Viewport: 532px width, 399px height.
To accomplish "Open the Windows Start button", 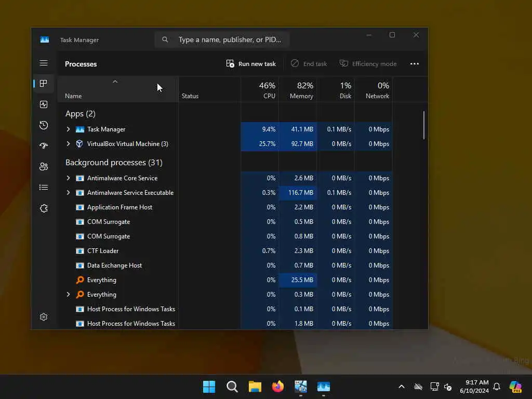I will pyautogui.click(x=209, y=387).
